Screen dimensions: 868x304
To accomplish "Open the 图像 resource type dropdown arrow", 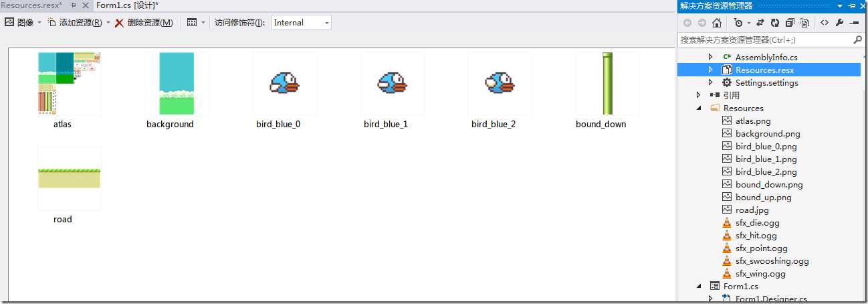I will pyautogui.click(x=39, y=23).
